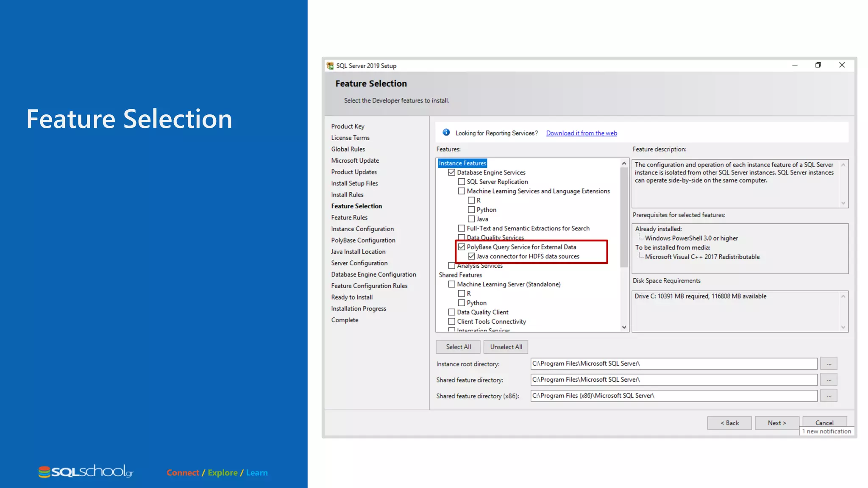Uncheck Database Engine Services
This screenshot has height=488, width=868.
(452, 172)
